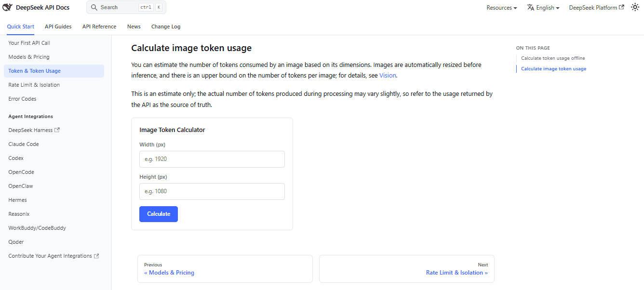
Task: Click the Search docs box
Action: (x=126, y=7)
